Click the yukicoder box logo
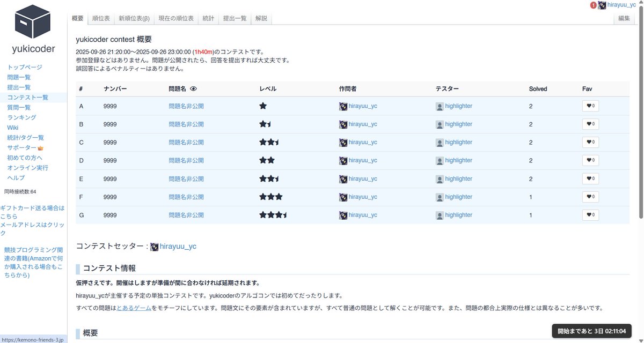This screenshot has height=343, width=644. point(33,21)
